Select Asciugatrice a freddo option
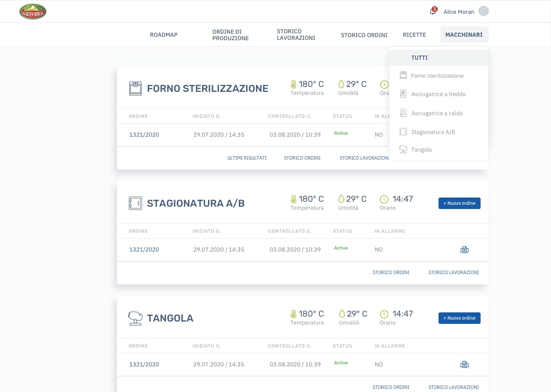Screen dimensions: 551x392 point(438,94)
